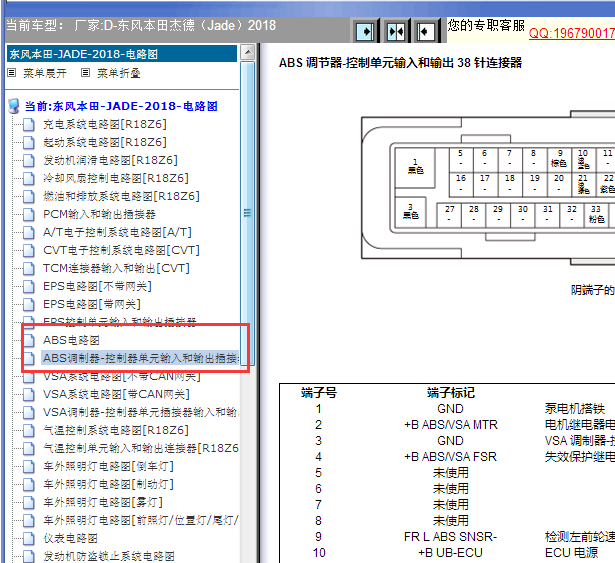This screenshot has width=615, height=563.
Task: Open EPS电路图[带网关]
Action: [x=92, y=305]
